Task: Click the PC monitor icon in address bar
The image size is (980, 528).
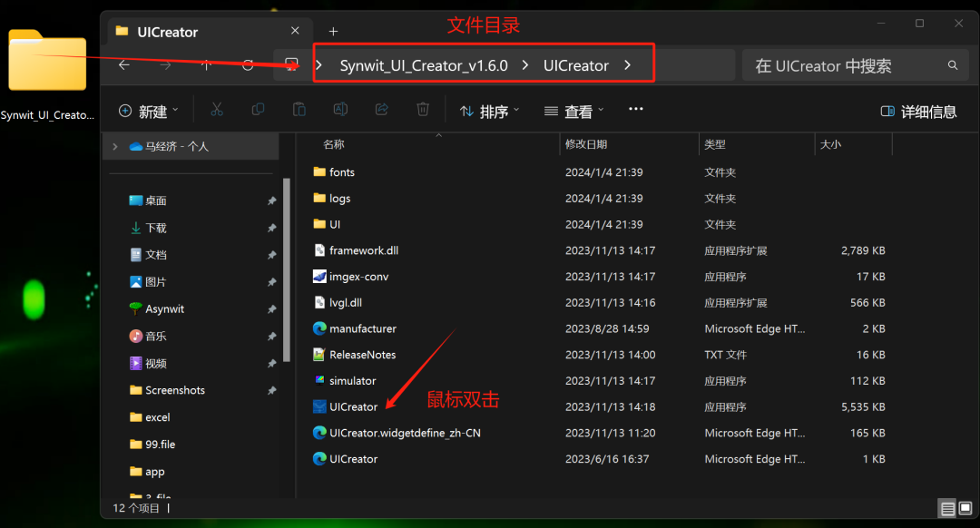Action: [x=291, y=64]
